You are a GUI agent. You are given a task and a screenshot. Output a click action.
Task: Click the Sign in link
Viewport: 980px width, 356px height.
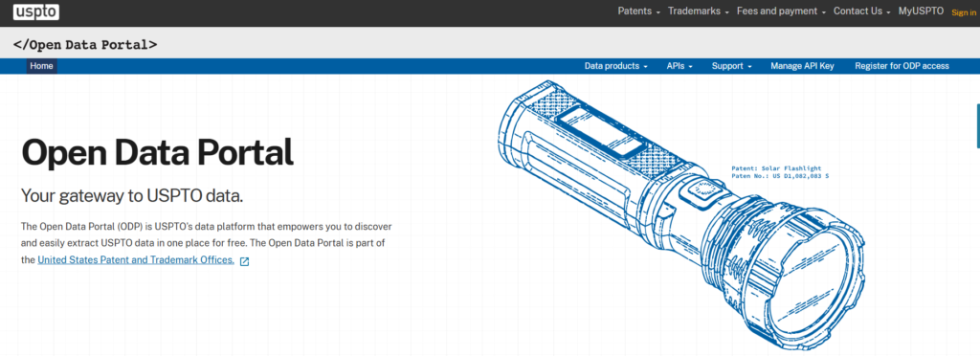(963, 12)
